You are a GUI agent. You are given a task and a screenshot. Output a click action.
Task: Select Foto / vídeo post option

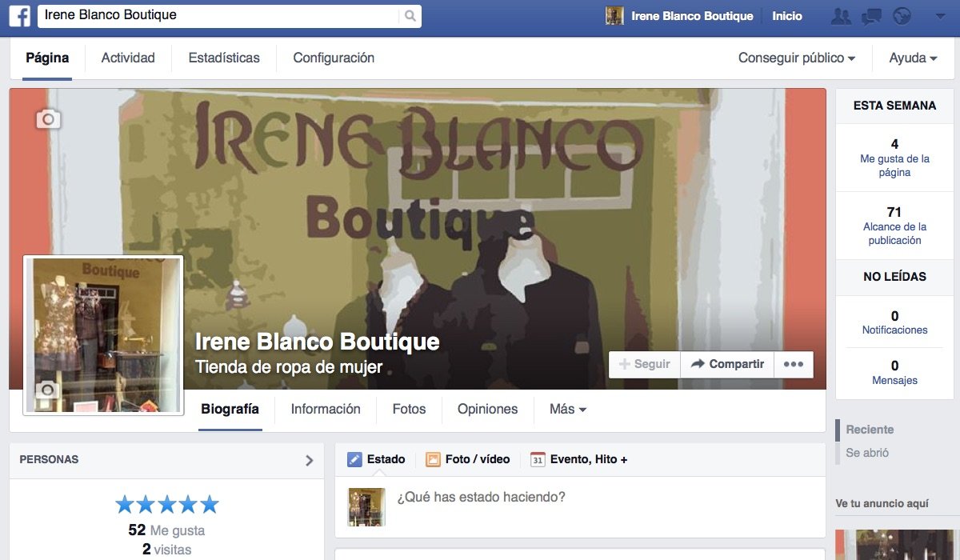(468, 459)
